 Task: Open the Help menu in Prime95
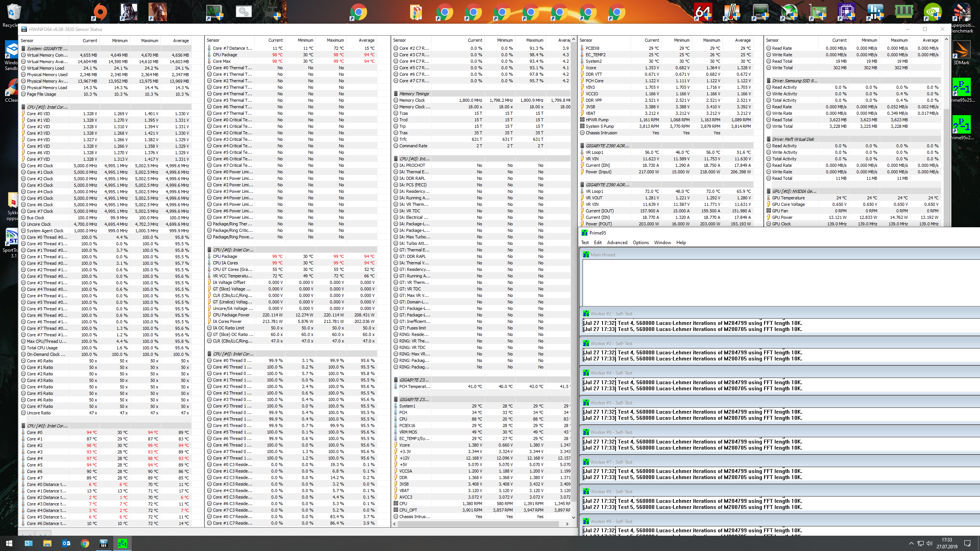coord(681,243)
